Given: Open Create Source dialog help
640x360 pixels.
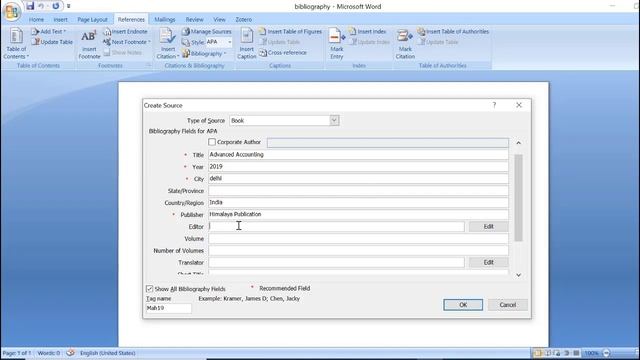Looking at the screenshot, I should click(x=494, y=105).
